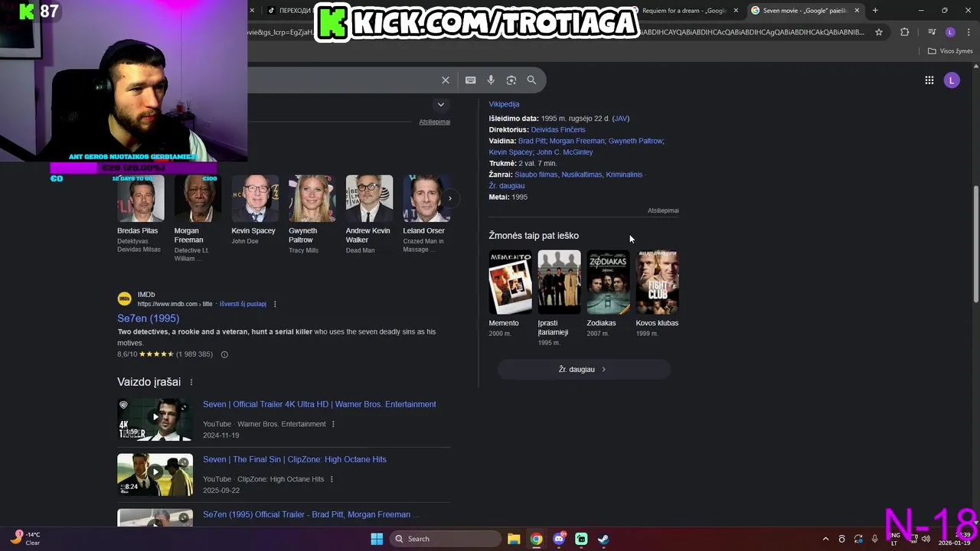Clear the Google search box text
The width and height of the screenshot is (980, 551).
446,80
